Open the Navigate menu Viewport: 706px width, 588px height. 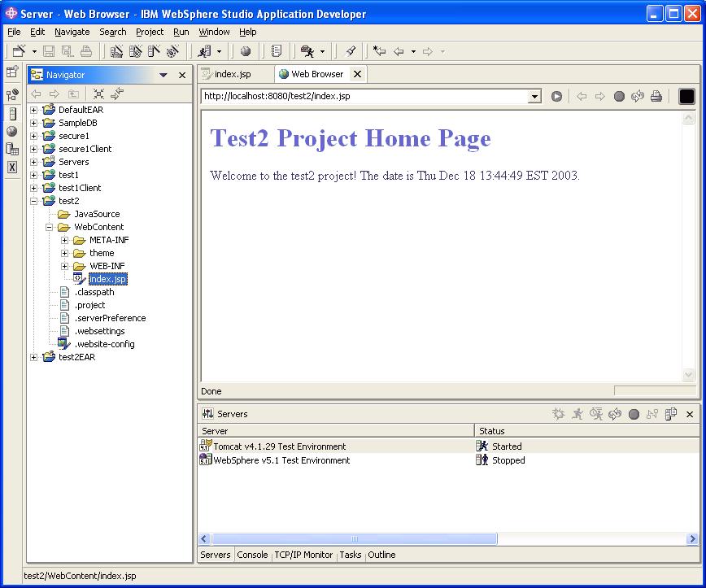(72, 32)
